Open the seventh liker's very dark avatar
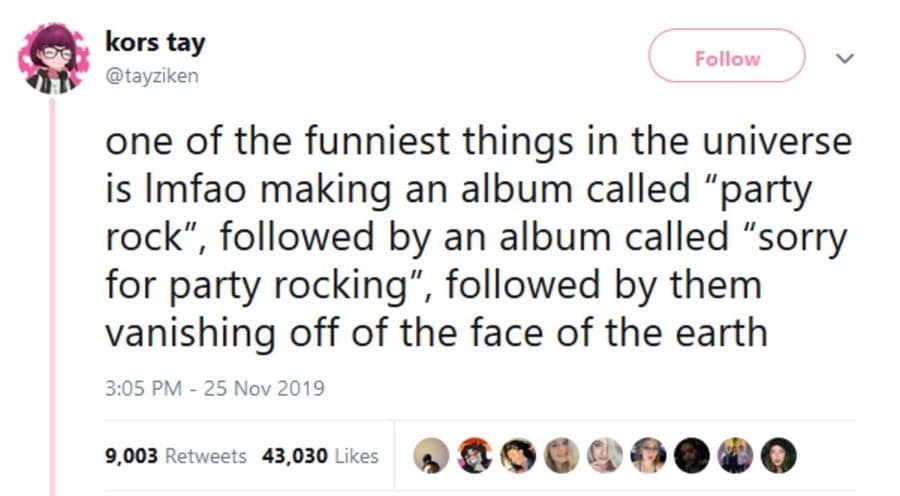The image size is (900, 496). click(691, 455)
